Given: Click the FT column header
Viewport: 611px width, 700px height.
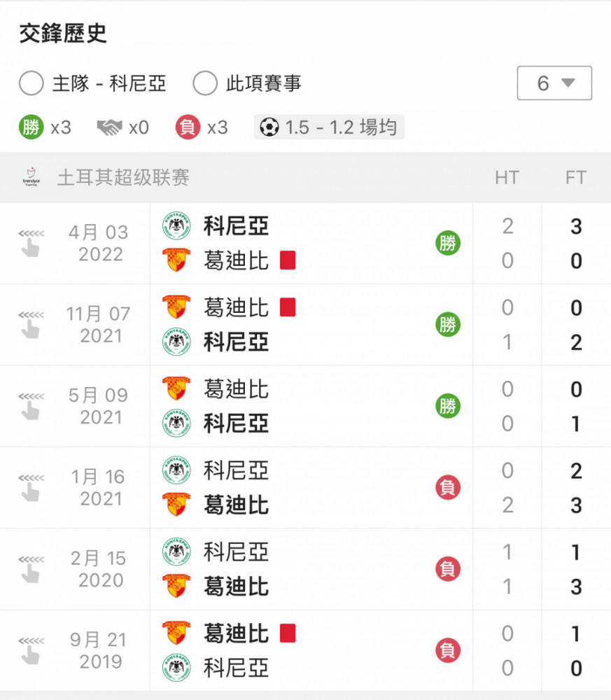Looking at the screenshot, I should pyautogui.click(x=576, y=178).
